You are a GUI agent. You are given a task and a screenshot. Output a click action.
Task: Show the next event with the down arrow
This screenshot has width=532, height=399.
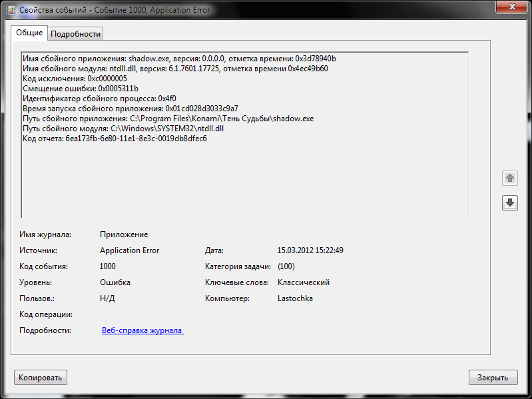click(509, 203)
